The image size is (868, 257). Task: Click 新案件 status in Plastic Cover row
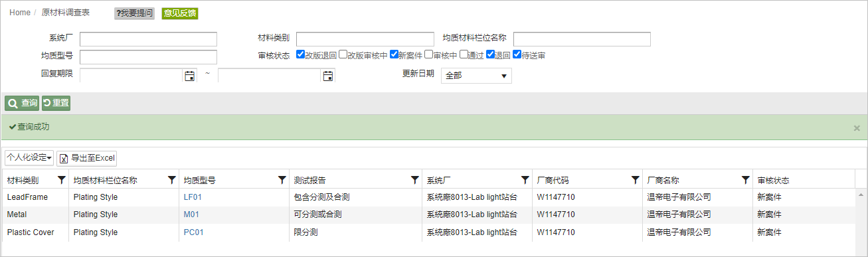769,232
